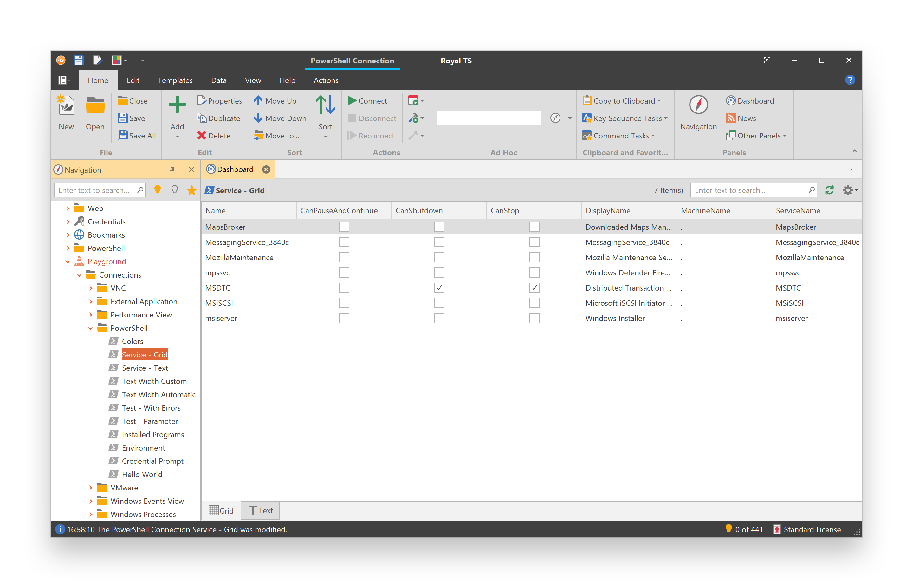Check CanStop for msiserver
Image resolution: width=913 pixels, height=588 pixels.
point(534,318)
